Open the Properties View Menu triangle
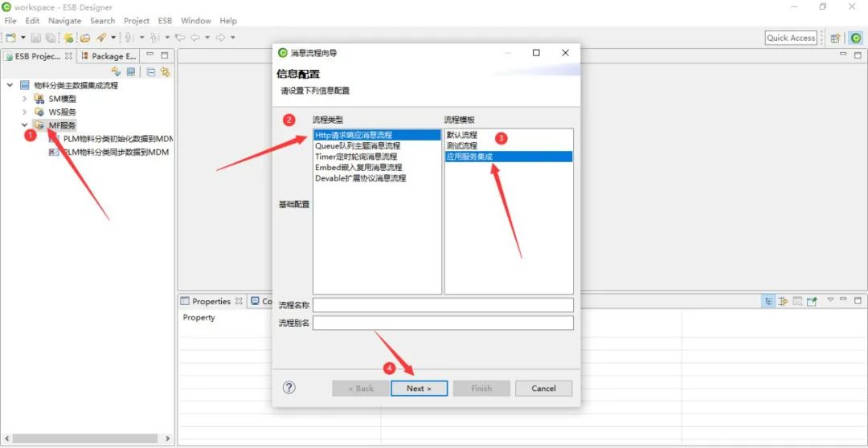868x448 pixels. tap(830, 299)
